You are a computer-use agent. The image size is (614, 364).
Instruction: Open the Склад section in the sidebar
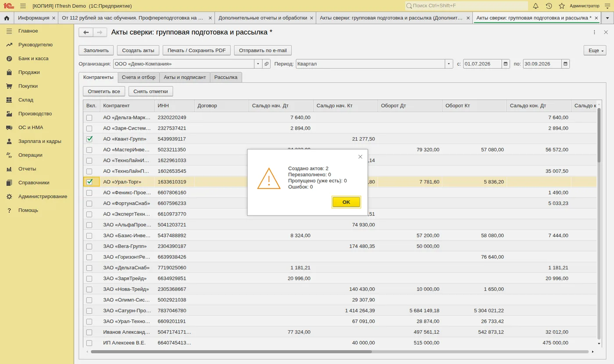coord(26,100)
